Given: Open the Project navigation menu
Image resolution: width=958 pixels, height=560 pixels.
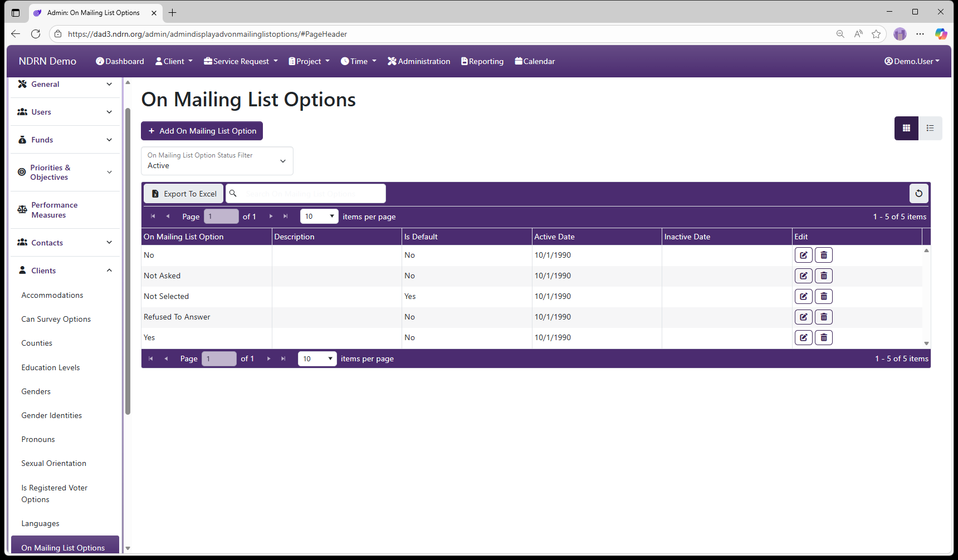Looking at the screenshot, I should tap(309, 61).
